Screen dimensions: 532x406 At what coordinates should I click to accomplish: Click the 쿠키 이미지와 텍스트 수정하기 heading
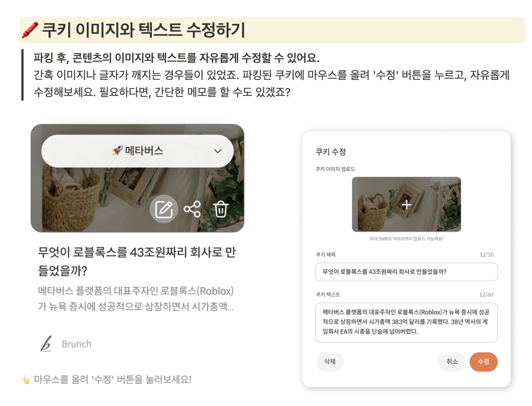(144, 30)
